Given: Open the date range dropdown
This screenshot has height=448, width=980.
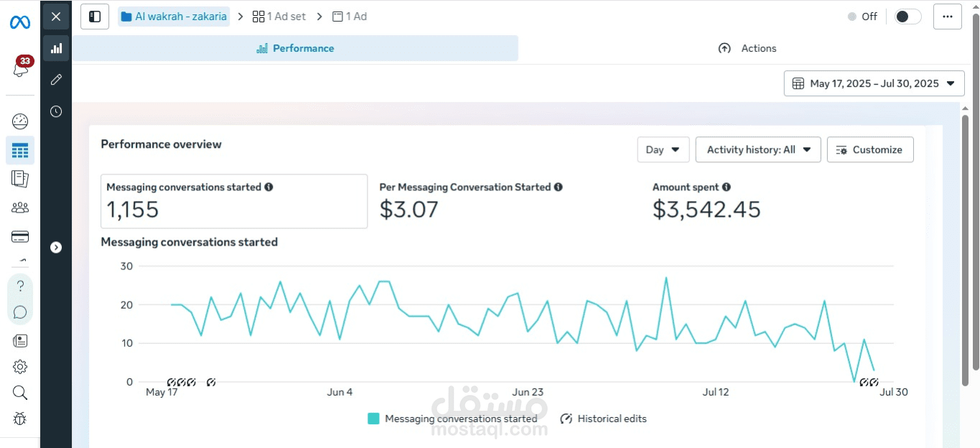Looking at the screenshot, I should [874, 83].
